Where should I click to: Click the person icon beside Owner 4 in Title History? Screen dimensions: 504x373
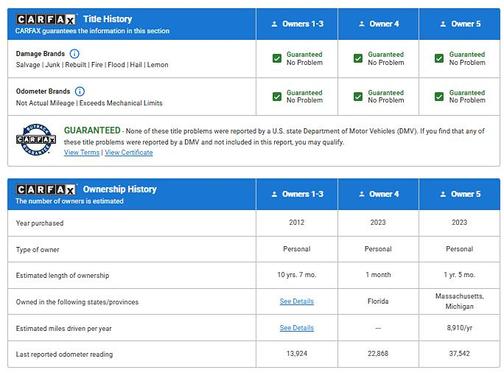[x=362, y=24]
